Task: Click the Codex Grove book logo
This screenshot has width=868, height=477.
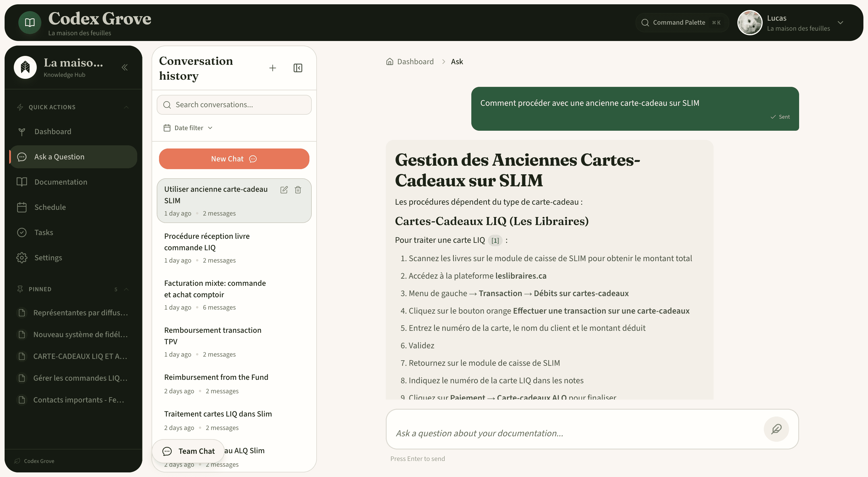Action: 30,22
